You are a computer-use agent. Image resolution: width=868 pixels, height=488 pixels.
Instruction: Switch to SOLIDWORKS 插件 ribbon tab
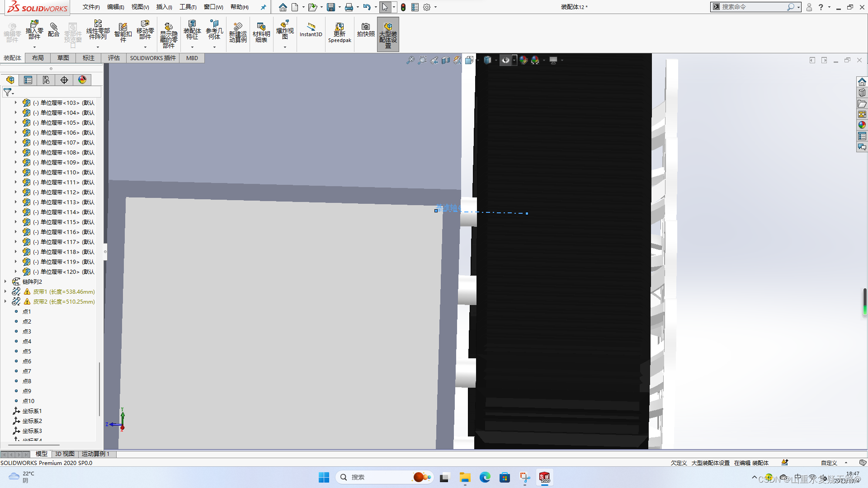[153, 58]
